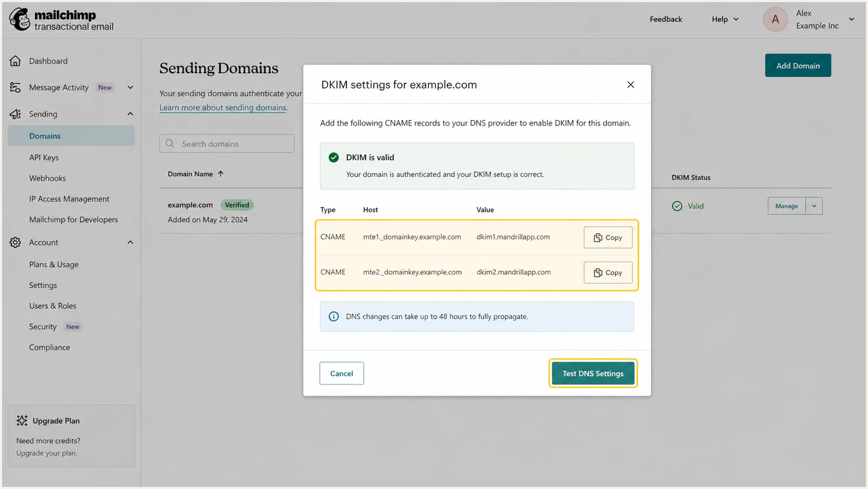Viewport: 868px width, 489px height.
Task: Click the Valid status check icon
Action: [x=677, y=206]
